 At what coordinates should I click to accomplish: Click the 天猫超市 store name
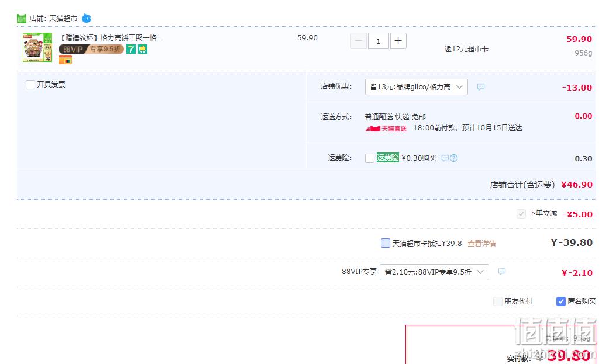point(63,19)
